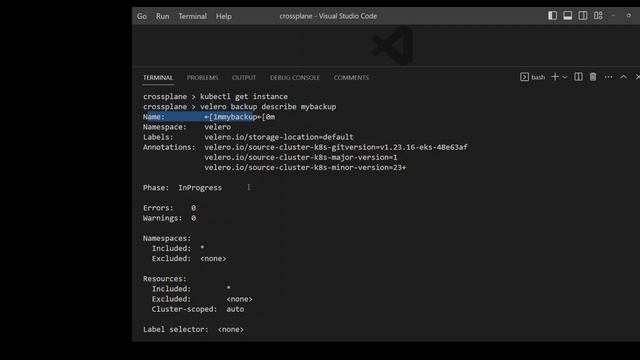
Task: Open the terminal panel more actions menu
Action: 608,77
